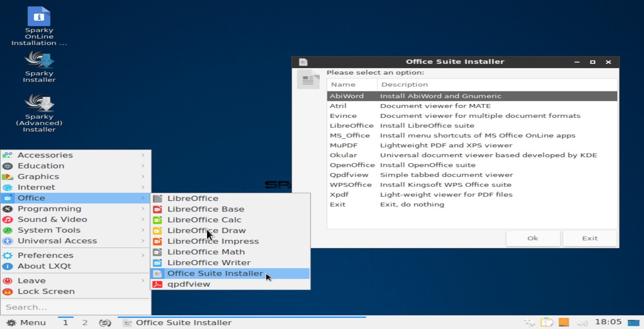Screen dimensions: 644x329
Task: Open Sparky Online Installation desktop icon
Action: tap(39, 17)
